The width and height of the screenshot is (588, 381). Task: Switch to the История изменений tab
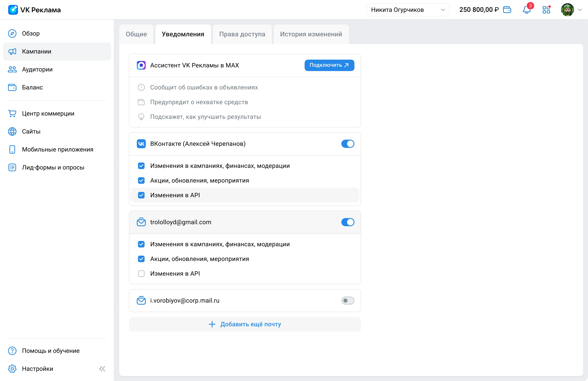(x=311, y=34)
